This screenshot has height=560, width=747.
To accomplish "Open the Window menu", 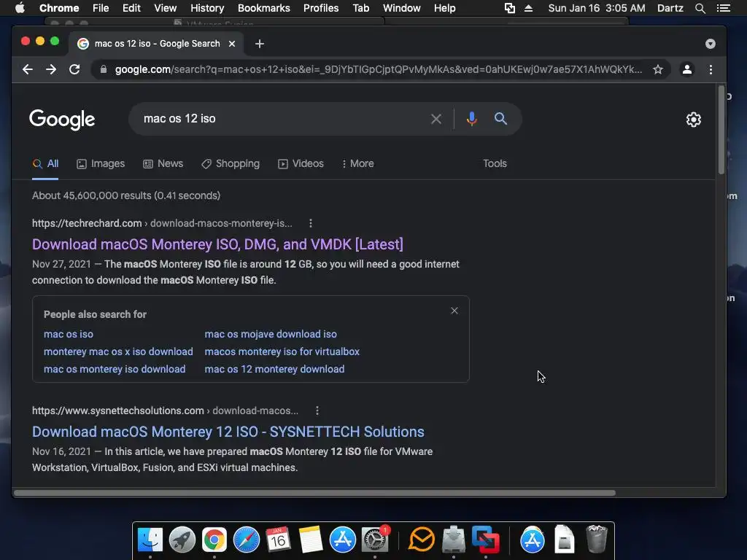I will (402, 8).
